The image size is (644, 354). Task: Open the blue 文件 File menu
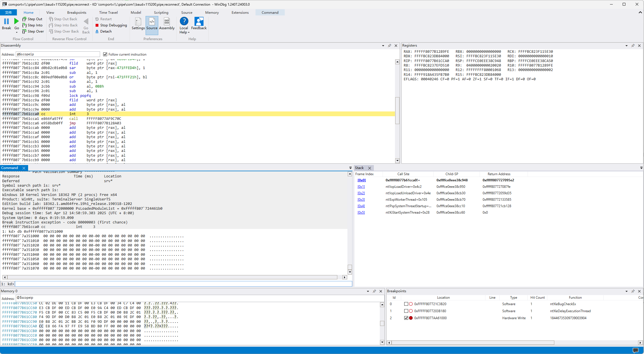[8, 12]
